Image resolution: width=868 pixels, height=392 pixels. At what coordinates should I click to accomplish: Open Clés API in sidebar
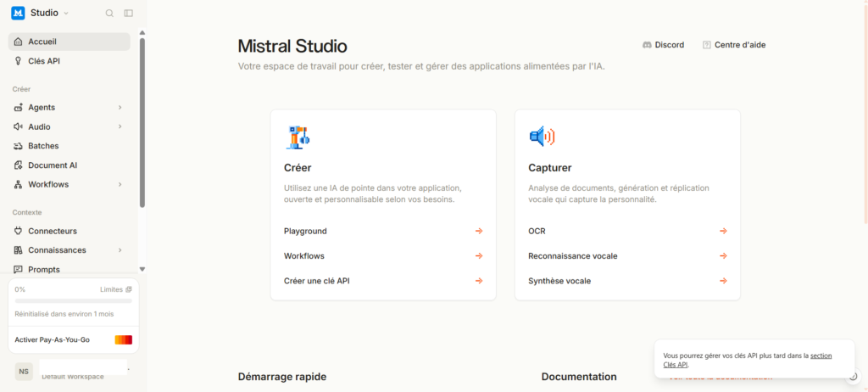(70, 61)
